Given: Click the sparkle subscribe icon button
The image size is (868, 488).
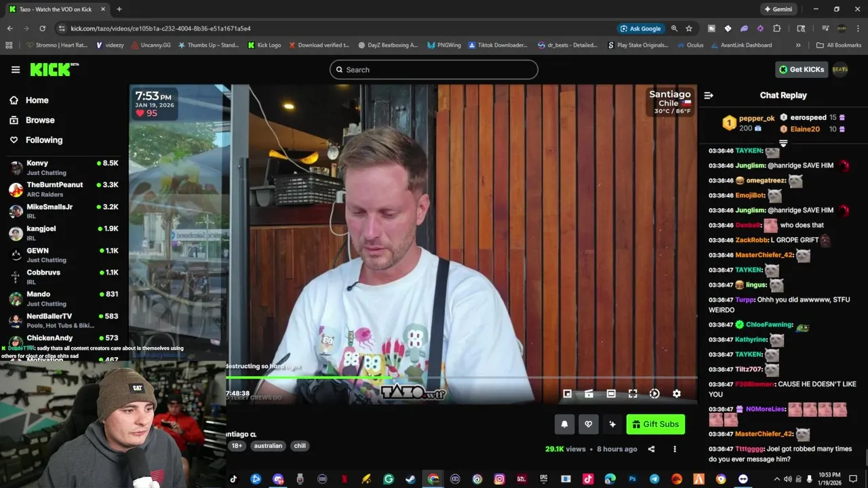Looking at the screenshot, I should [612, 424].
